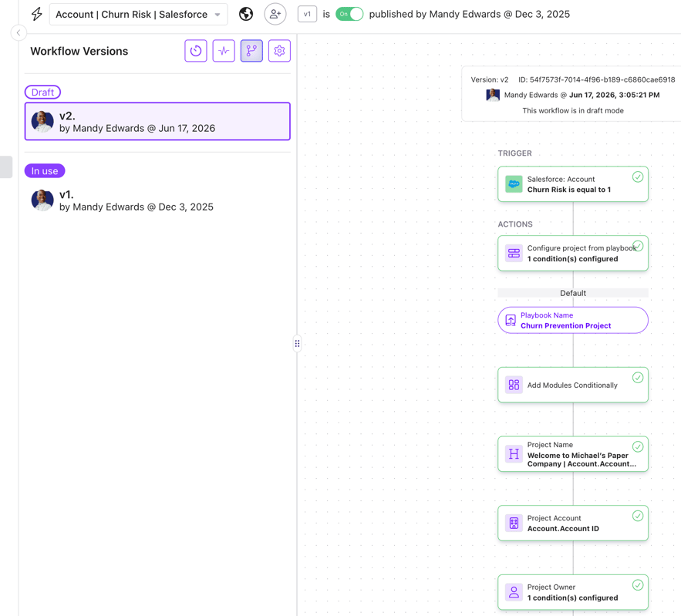Viewport: 681px width, 616px height.
Task: Collapse the side panel with left chevron
Action: point(19,32)
